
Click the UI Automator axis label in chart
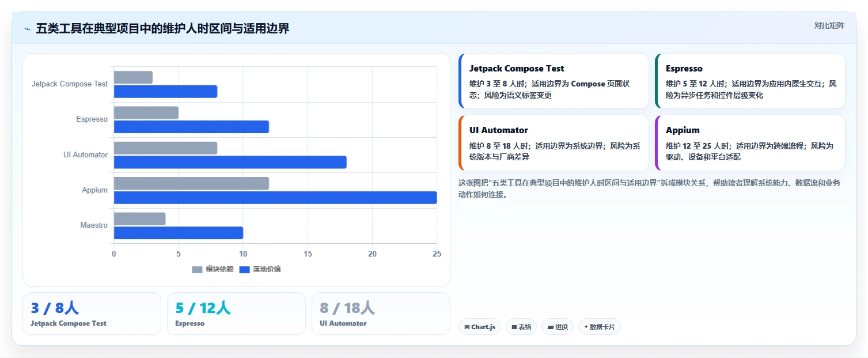pyautogui.click(x=86, y=154)
